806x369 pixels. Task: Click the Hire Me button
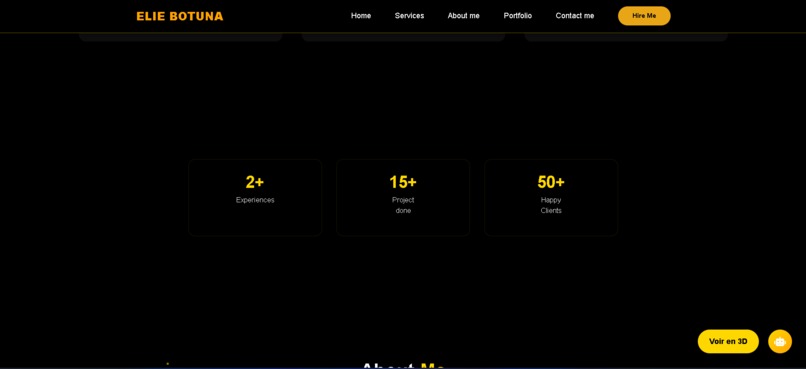[644, 16]
